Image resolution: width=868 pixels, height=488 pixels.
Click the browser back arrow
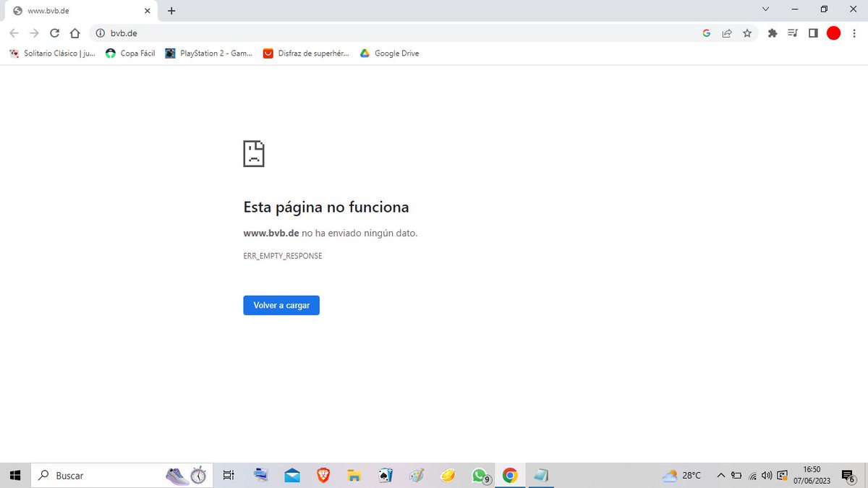coord(14,33)
